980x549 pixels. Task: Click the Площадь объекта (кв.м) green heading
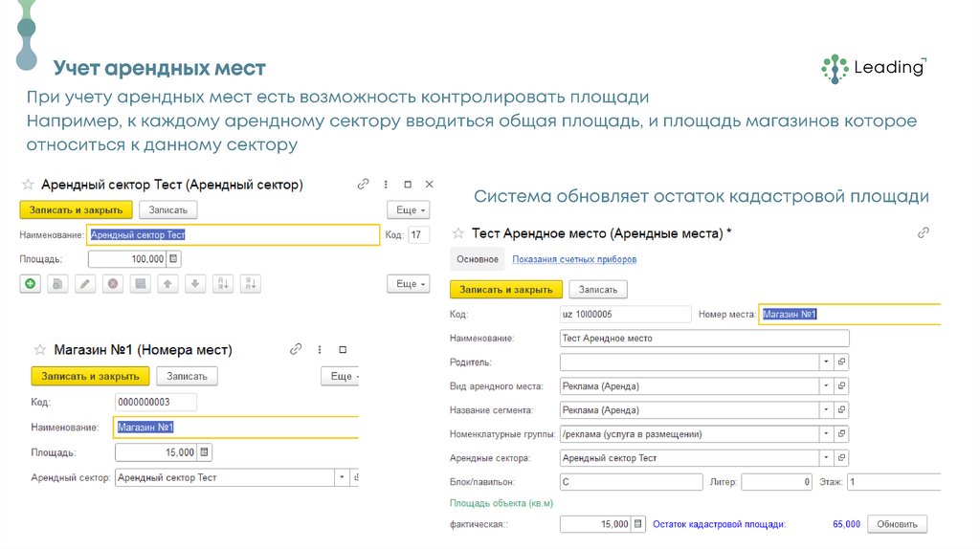coord(501,503)
